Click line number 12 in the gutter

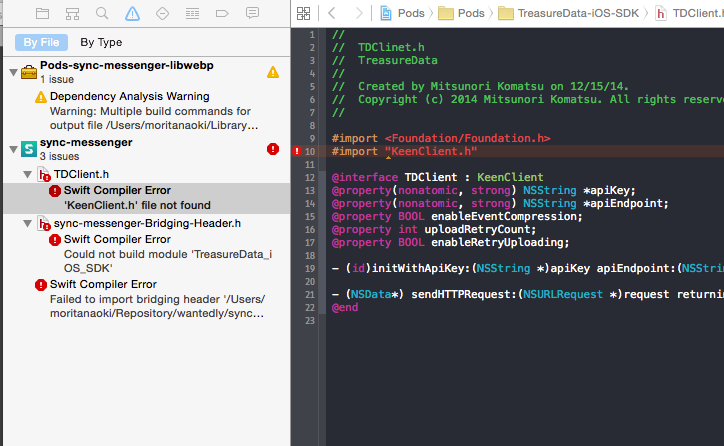309,177
